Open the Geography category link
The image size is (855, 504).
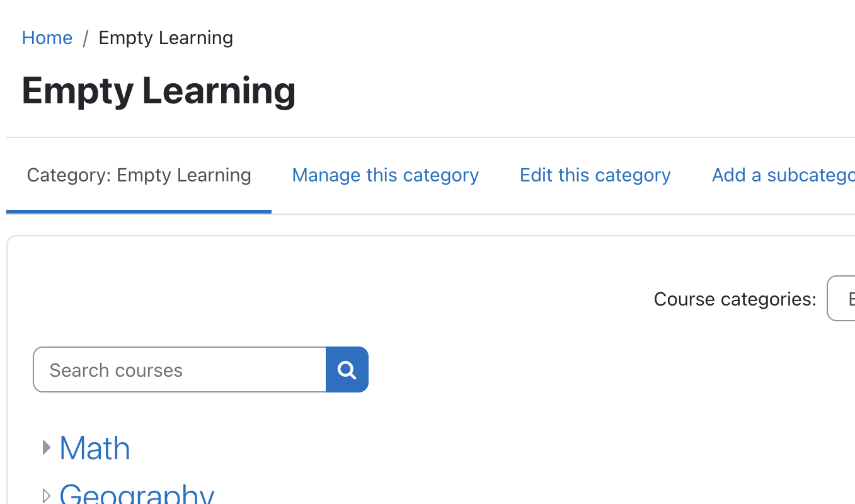(x=137, y=495)
